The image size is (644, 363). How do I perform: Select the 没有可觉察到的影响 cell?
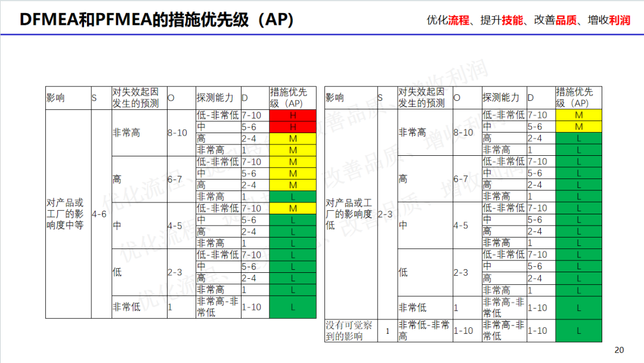pyautogui.click(x=351, y=330)
